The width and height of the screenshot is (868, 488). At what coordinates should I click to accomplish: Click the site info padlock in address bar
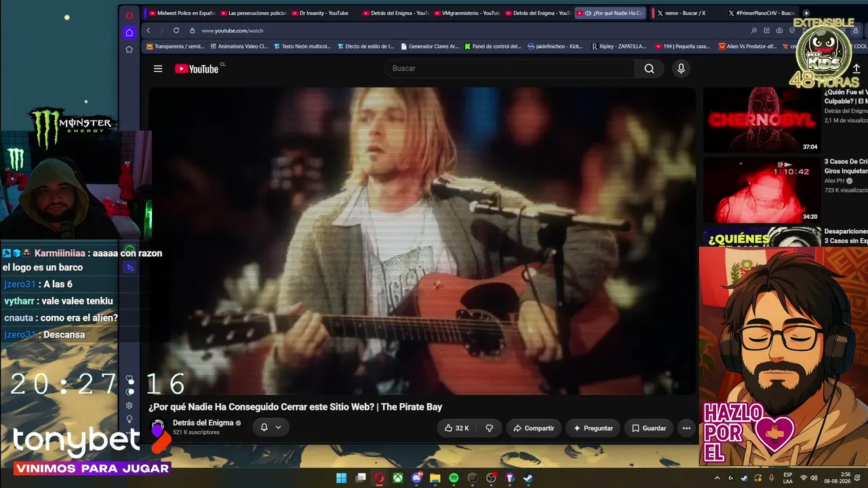193,30
